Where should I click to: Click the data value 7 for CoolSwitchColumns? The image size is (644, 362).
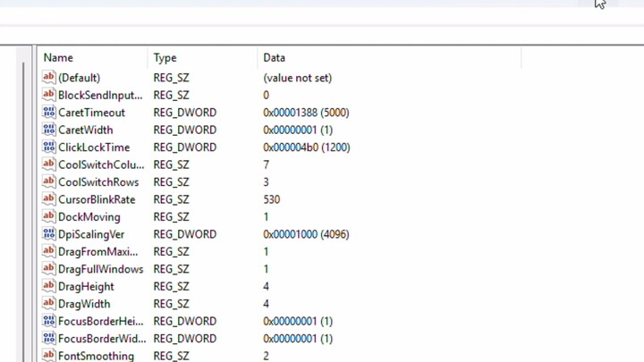point(267,164)
